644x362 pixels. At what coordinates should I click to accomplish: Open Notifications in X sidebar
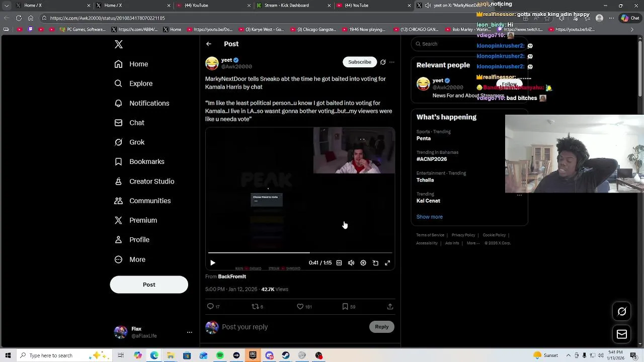pos(142,103)
